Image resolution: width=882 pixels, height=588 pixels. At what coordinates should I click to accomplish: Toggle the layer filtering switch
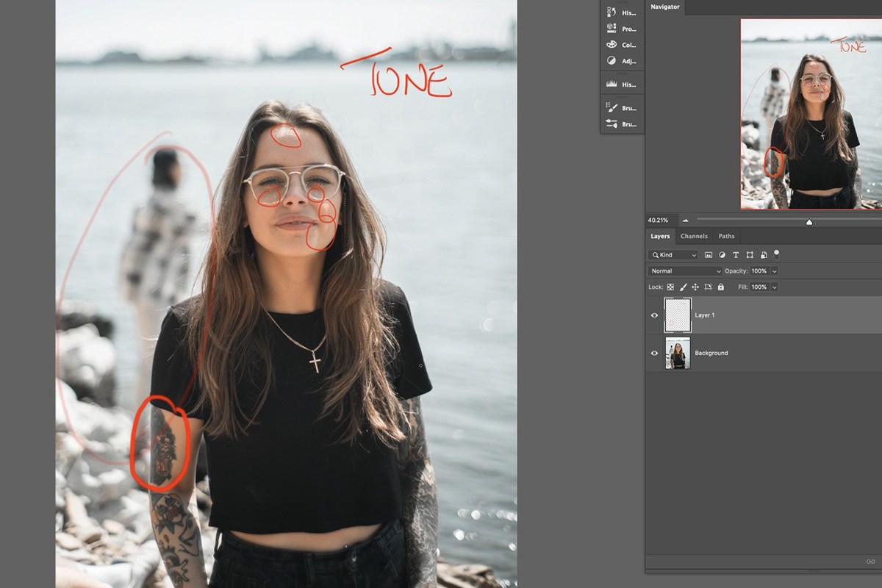click(776, 254)
